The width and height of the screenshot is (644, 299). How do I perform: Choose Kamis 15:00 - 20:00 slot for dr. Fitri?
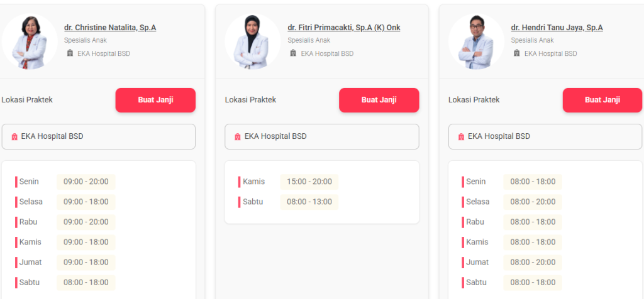click(x=309, y=182)
